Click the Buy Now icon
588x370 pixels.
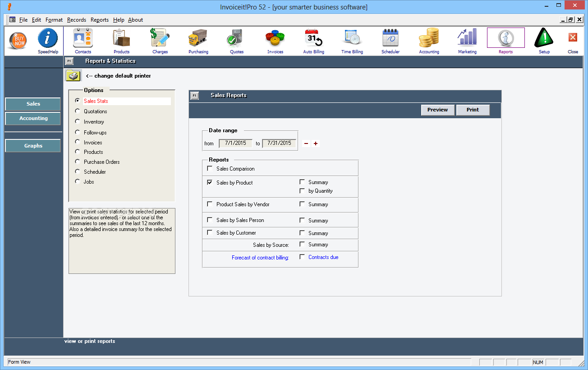(18, 41)
